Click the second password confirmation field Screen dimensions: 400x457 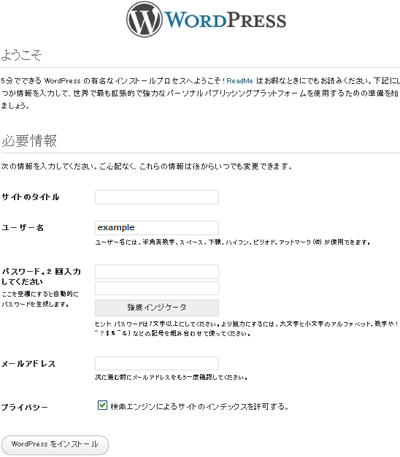tap(157, 288)
